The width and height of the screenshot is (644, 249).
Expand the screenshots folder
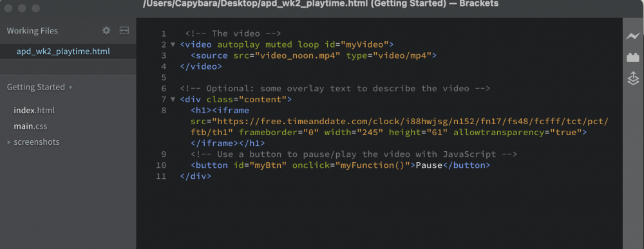(x=10, y=142)
